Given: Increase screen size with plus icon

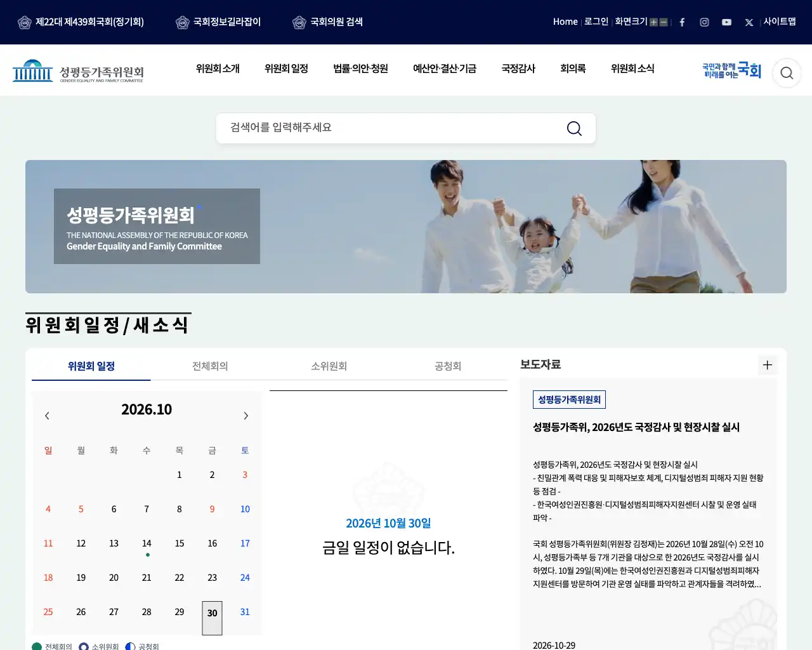Looking at the screenshot, I should [x=653, y=22].
